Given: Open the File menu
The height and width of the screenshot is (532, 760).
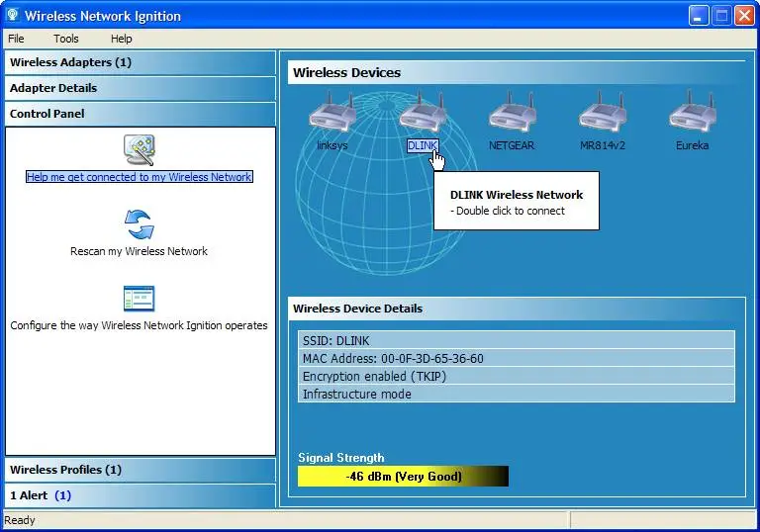Looking at the screenshot, I should tap(16, 39).
